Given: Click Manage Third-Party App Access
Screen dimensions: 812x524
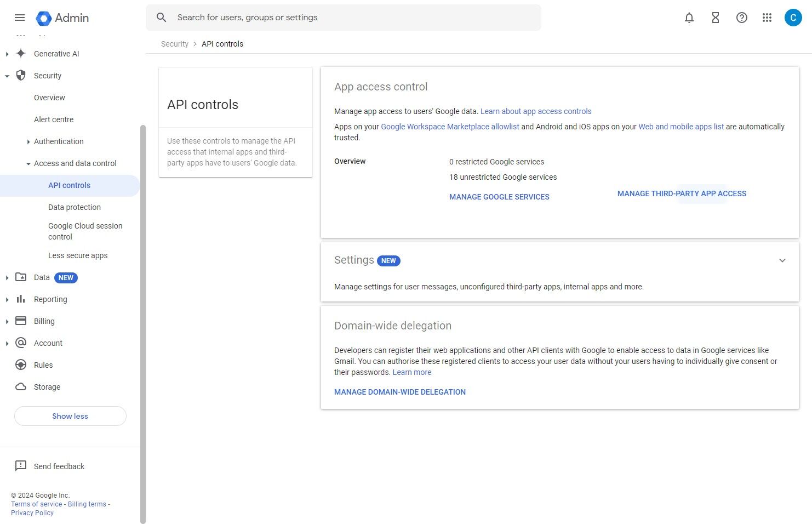Looking at the screenshot, I should click(682, 193).
